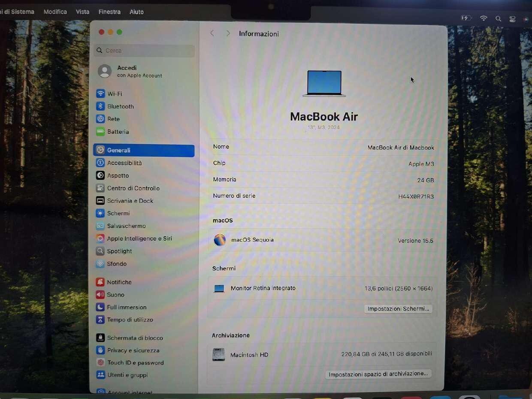The width and height of the screenshot is (532, 399).
Task: Open Batteria icon in sidebar
Action: (100, 131)
